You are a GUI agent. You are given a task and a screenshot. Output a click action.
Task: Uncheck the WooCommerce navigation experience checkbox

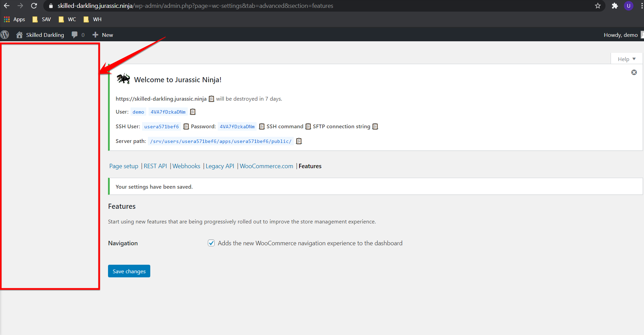point(211,243)
